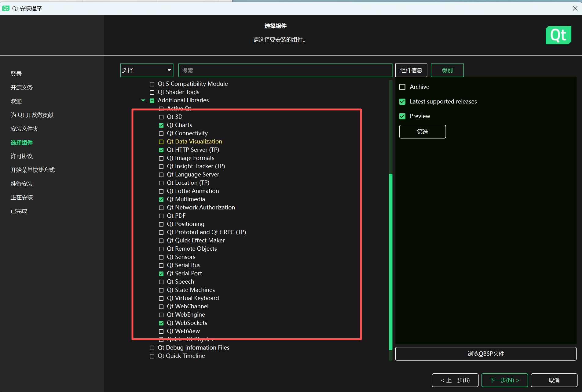Check Qt Remote Objects checkbox
582x392 pixels.
click(161, 249)
